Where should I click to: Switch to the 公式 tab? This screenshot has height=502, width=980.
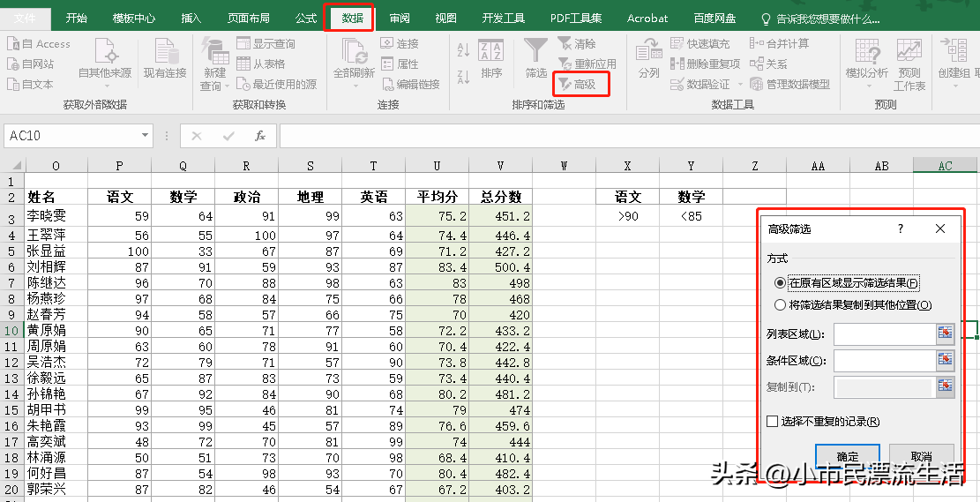click(x=306, y=19)
